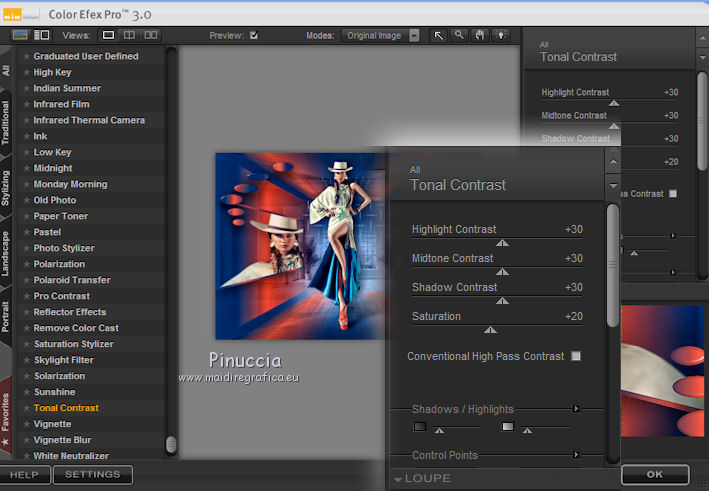The height and width of the screenshot is (491, 709).
Task: Open the Settings button
Action: [92, 475]
